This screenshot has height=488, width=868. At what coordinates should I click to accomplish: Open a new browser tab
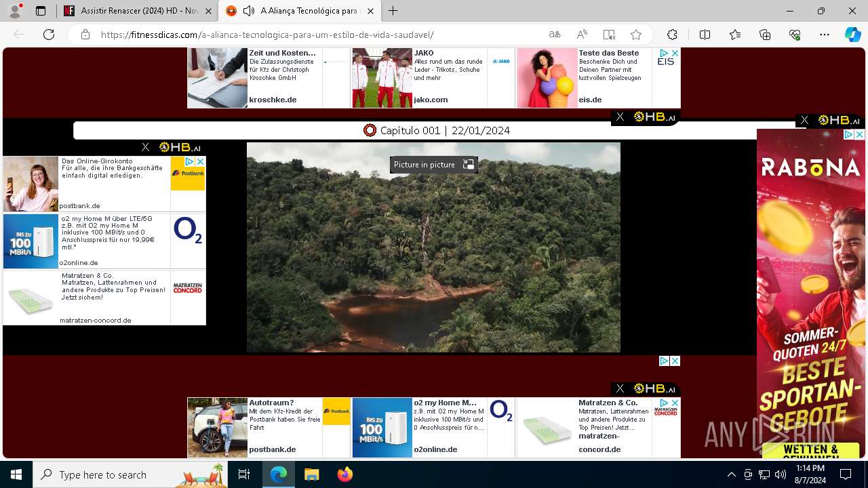click(x=393, y=11)
